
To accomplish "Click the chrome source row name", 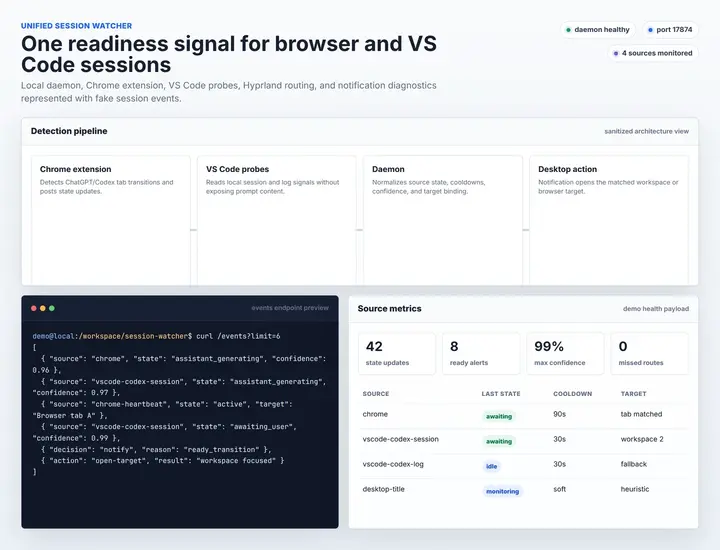I will (375, 414).
